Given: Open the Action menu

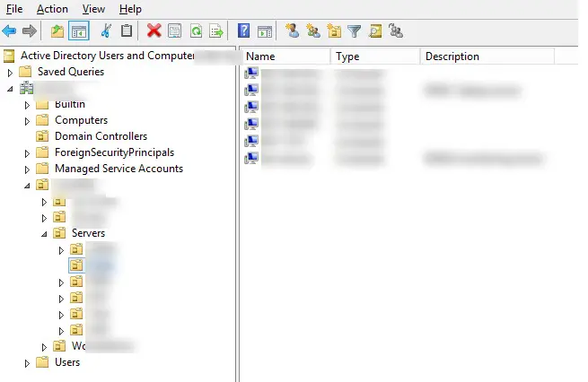Looking at the screenshot, I should coord(52,9).
